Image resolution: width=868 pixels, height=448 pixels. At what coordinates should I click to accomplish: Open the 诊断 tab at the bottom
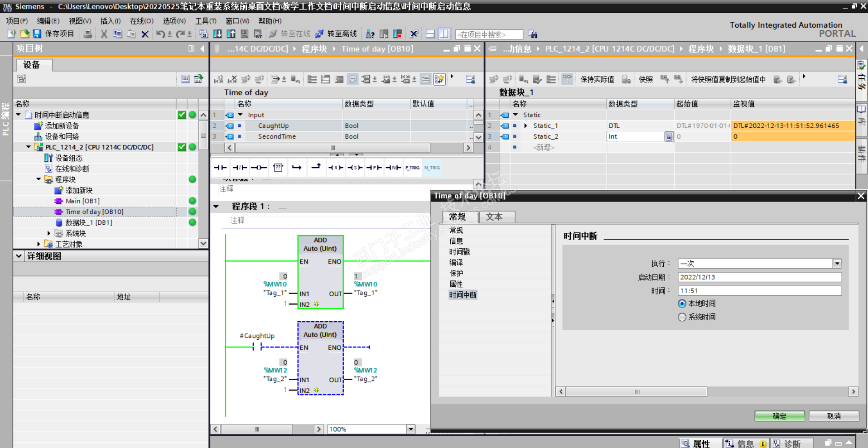point(792,443)
